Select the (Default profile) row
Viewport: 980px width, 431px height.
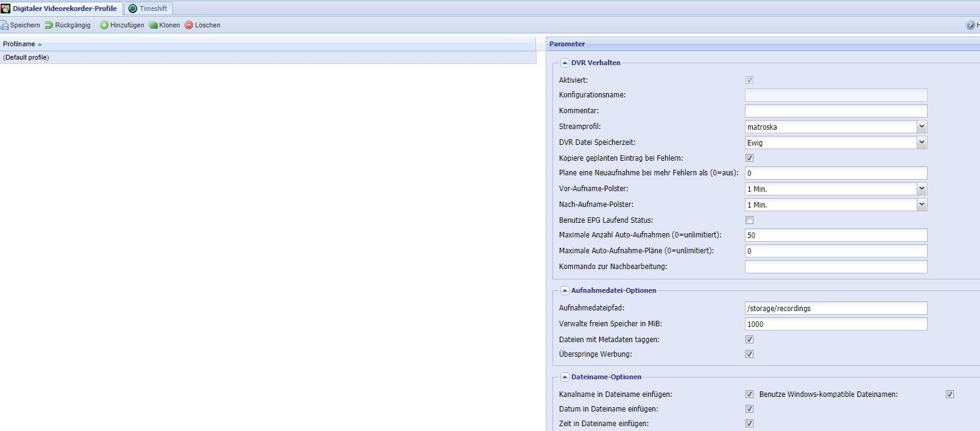268,57
